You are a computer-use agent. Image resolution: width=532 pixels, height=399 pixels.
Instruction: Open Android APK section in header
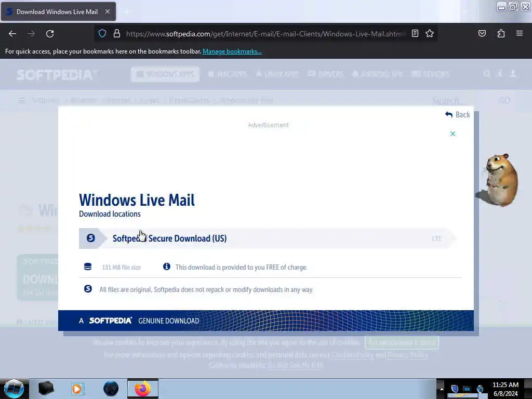point(377,74)
